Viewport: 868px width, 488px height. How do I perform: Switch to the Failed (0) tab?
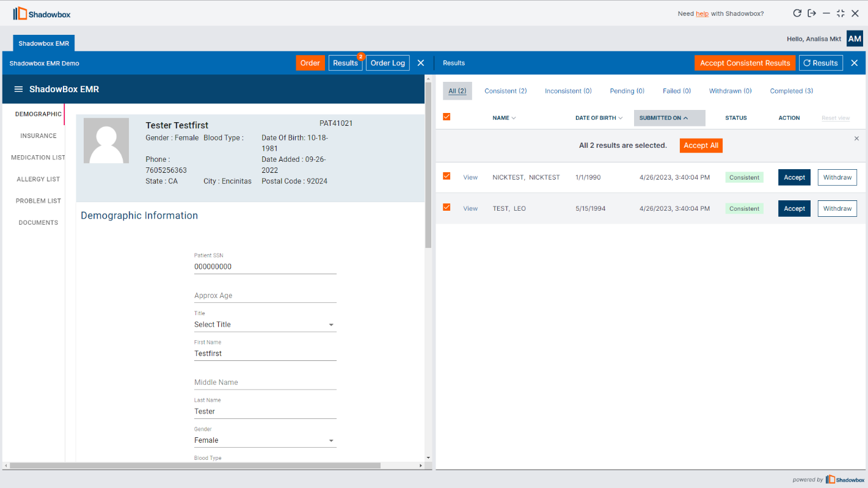coord(677,91)
